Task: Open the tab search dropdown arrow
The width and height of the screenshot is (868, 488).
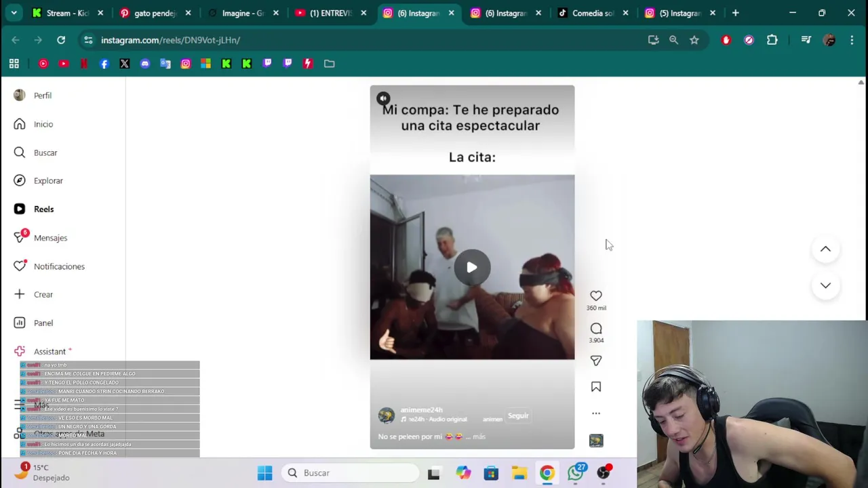Action: [14, 13]
